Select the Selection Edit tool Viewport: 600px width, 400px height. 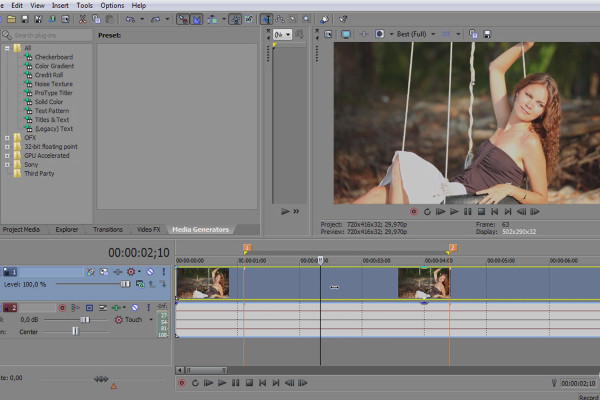[293, 19]
